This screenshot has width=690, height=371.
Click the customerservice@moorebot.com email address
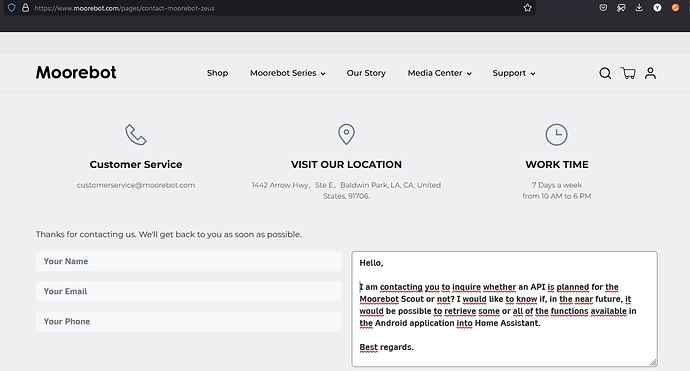(136, 185)
